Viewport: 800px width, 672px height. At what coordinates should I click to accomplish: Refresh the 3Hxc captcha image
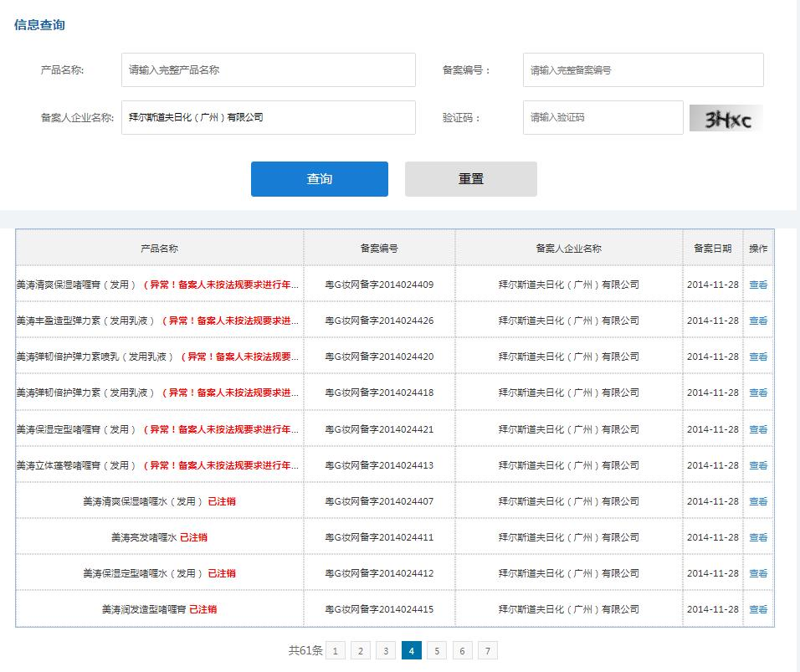[726, 118]
